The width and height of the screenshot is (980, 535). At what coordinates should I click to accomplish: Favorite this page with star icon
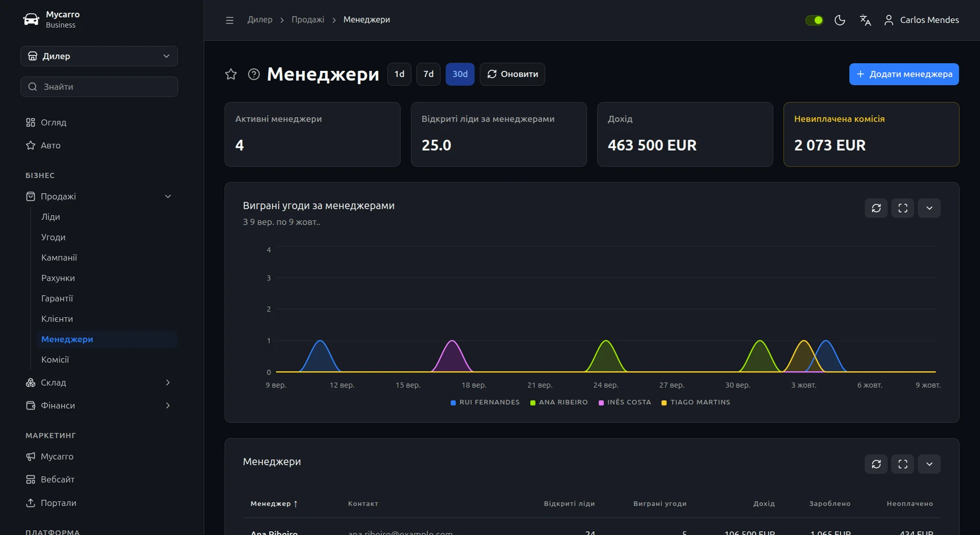point(231,74)
